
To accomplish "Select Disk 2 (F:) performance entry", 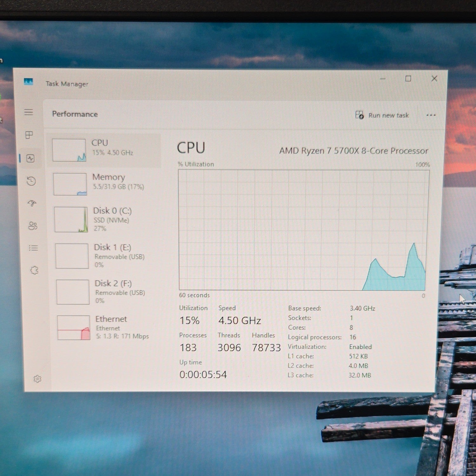I will [107, 292].
